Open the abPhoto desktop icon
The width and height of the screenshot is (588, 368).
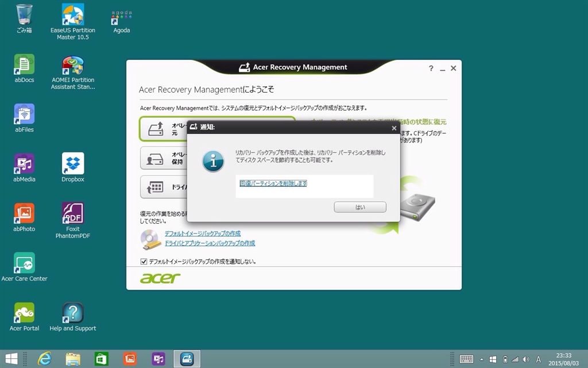24,217
